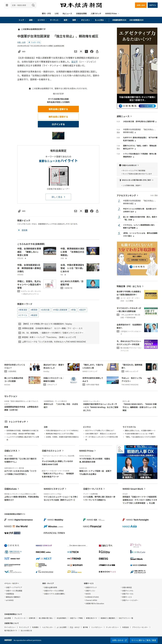Image resolution: width=162 pixels, height=644 pixels.
Task: Open the #衆議院選挙2024 tag link
Action: pyautogui.click(x=119, y=20)
